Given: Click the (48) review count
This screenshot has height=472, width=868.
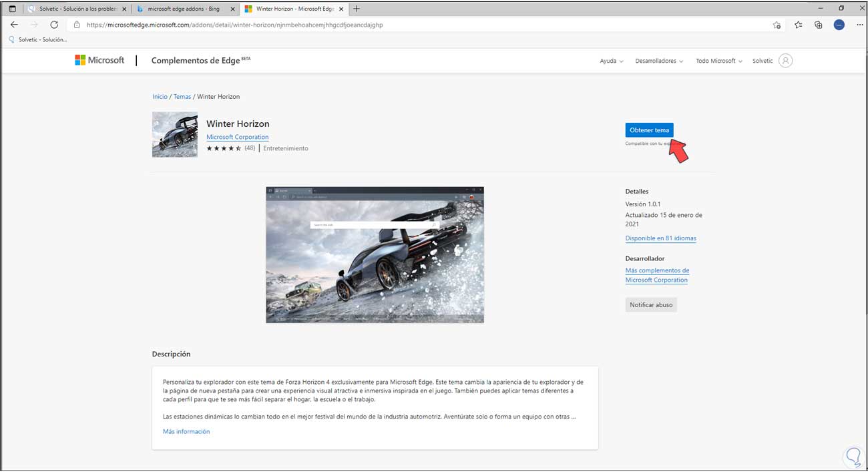Looking at the screenshot, I should 250,148.
